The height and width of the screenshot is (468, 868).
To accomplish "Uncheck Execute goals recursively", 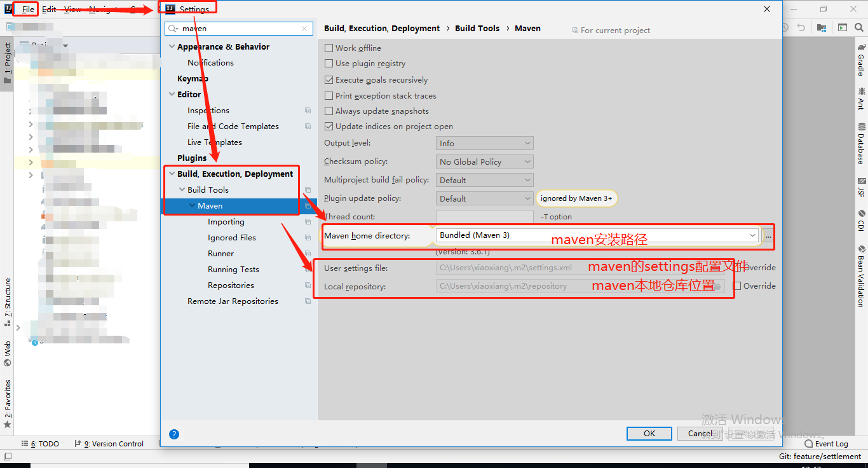I will [329, 80].
